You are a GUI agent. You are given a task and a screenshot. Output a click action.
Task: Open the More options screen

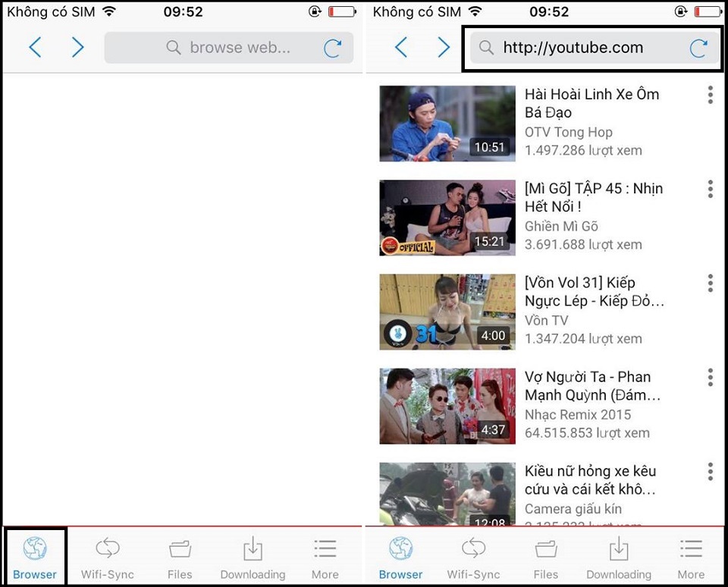click(x=325, y=556)
